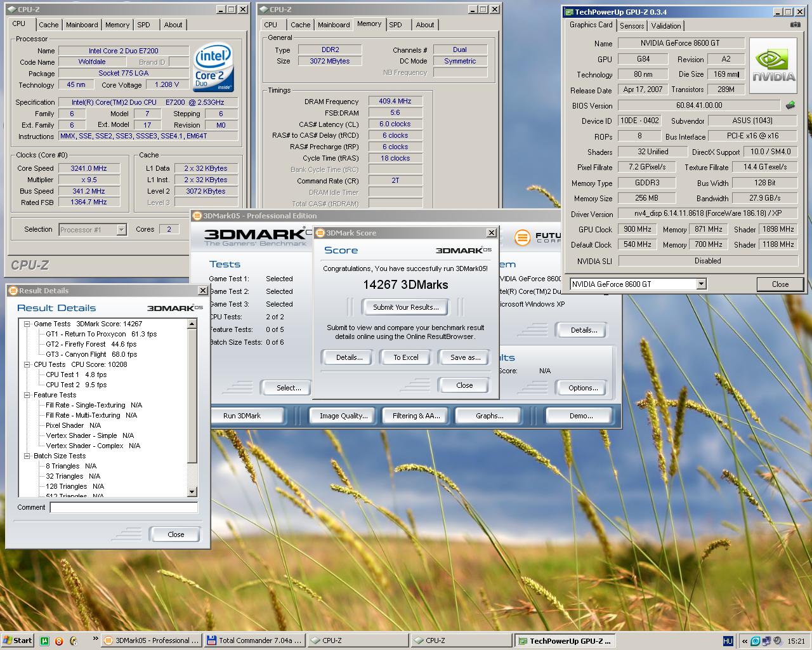
Task: Open the Mainboard tab in CPU-Z
Action: (x=82, y=25)
